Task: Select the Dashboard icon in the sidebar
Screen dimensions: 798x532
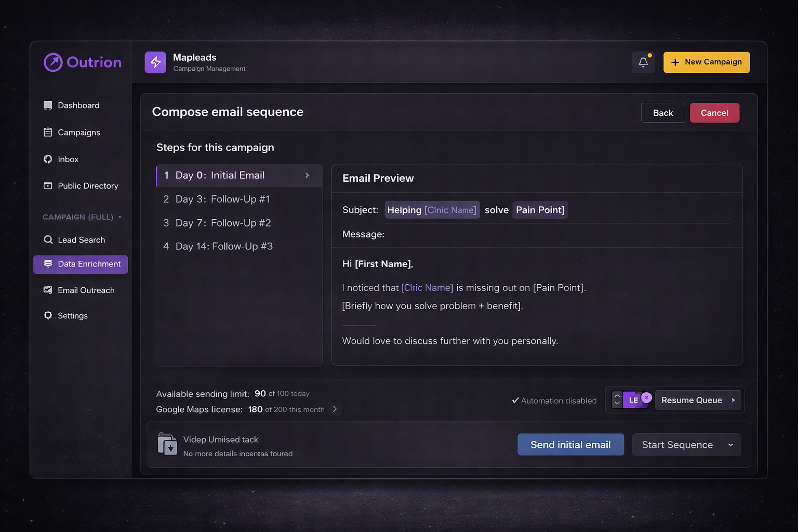Action: (48, 105)
